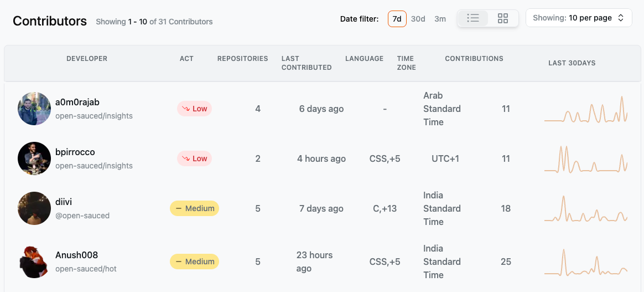Open the 10 per page dropdown
This screenshot has width=644, height=292.
click(579, 18)
